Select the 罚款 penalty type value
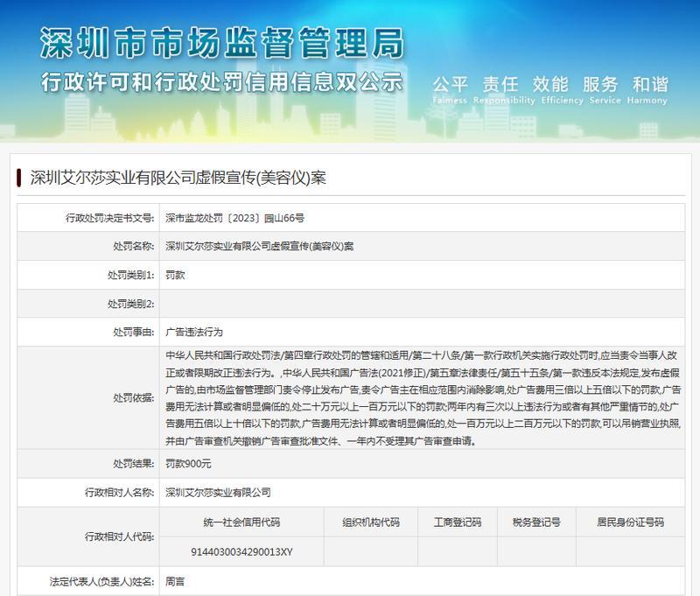The image size is (700, 596). [175, 275]
